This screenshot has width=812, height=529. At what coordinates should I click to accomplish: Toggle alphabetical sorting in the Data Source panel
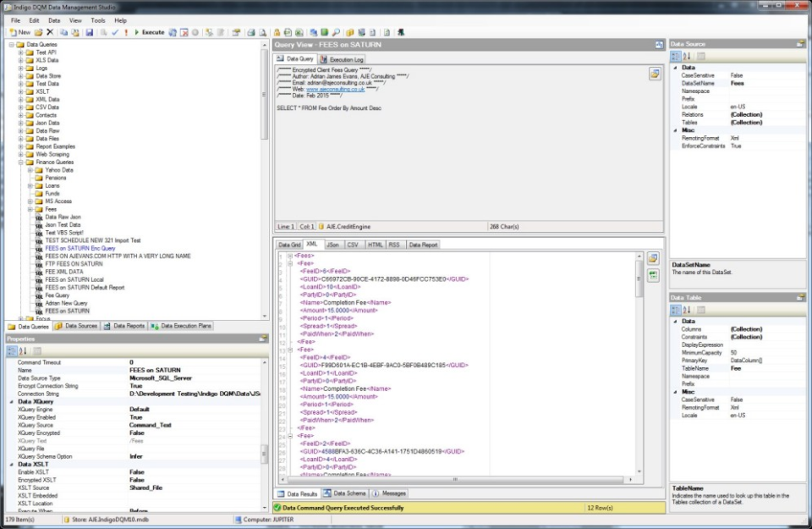(687, 56)
